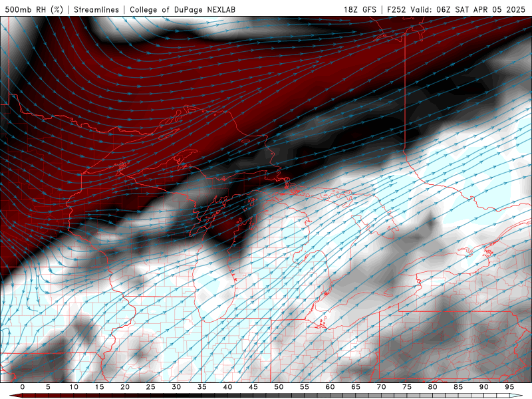This screenshot has width=532, height=399.
Task: Click the '500mb RH (%)' title text
Action: coord(34,9)
